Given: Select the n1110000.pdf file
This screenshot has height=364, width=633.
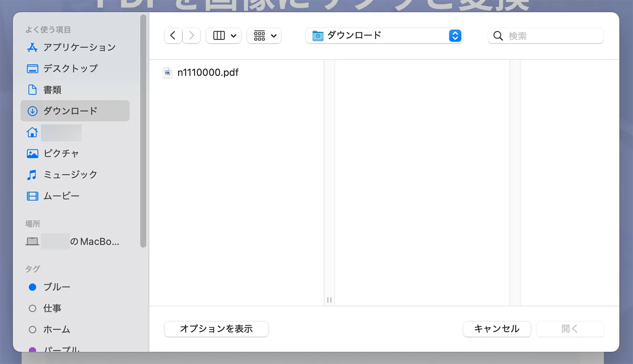Looking at the screenshot, I should 207,72.
